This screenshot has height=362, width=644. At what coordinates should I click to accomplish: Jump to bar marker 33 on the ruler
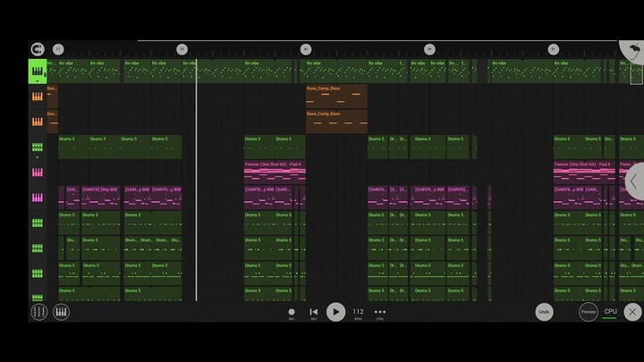click(182, 49)
